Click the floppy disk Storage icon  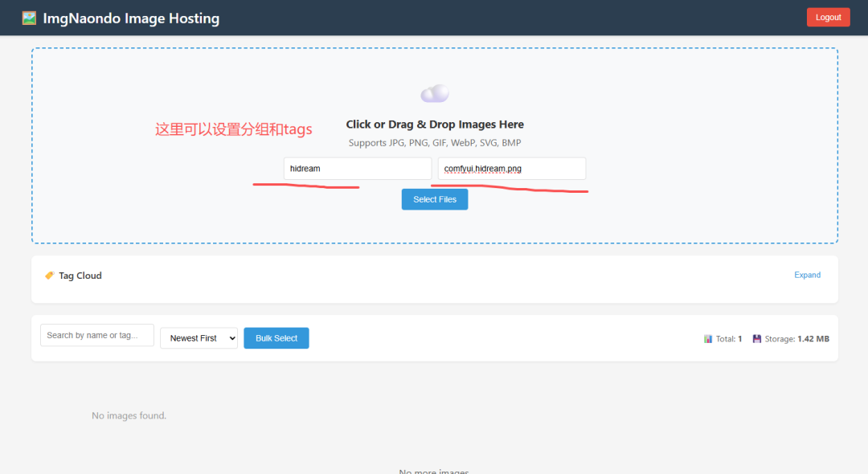(757, 339)
